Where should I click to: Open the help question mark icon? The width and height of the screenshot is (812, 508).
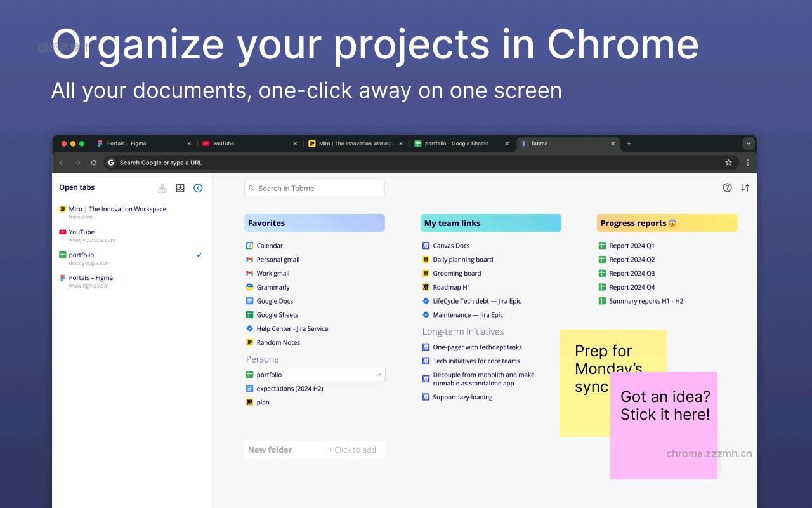(x=728, y=187)
